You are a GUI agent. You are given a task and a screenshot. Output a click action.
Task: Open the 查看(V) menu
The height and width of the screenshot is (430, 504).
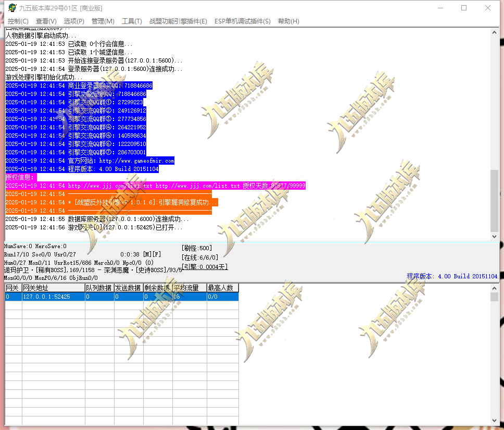click(46, 21)
